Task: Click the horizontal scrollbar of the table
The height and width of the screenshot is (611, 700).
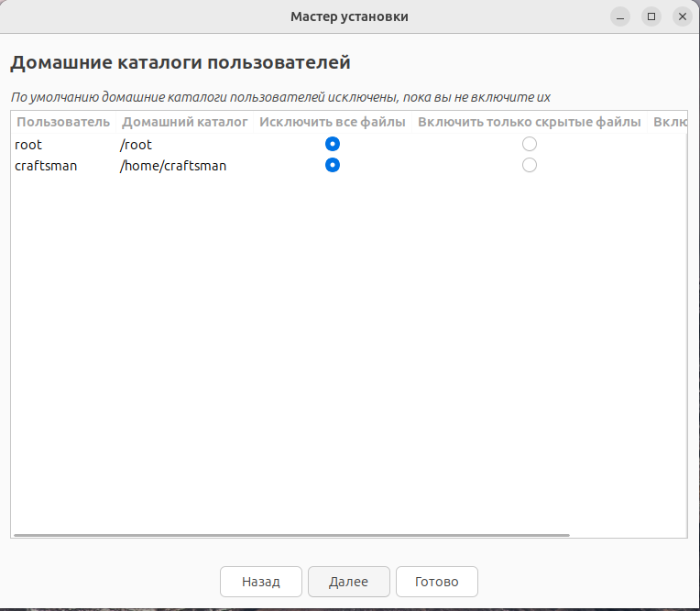Action: coord(291,535)
